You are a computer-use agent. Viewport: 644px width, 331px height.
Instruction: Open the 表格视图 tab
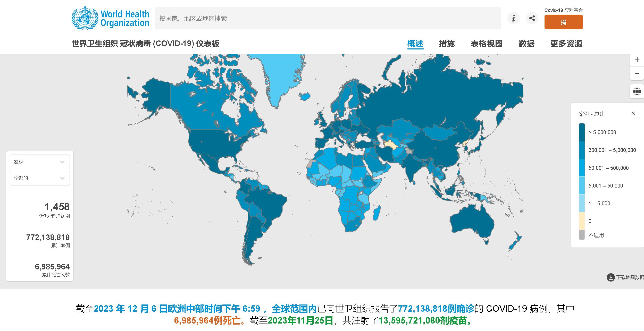(487, 44)
